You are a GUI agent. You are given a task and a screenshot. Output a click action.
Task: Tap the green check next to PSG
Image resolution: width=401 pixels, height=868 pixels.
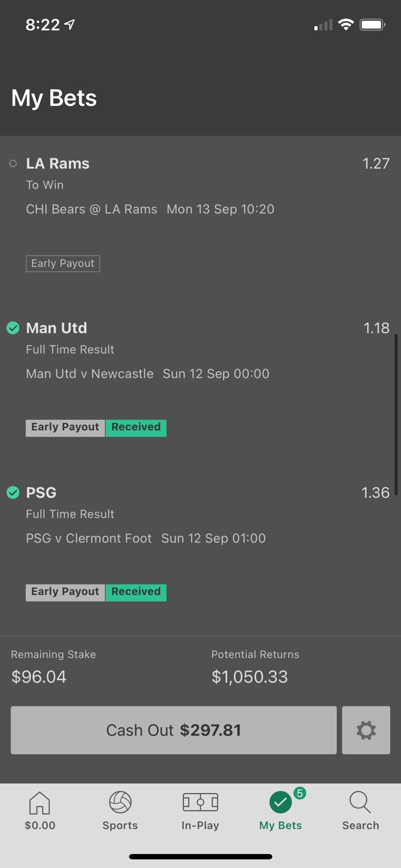coord(13,492)
